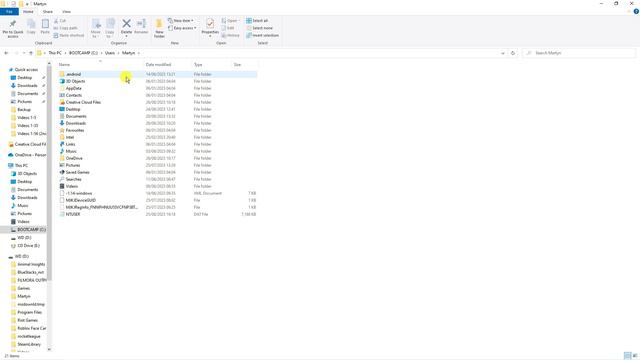Click the navigation pane scrollbar up arrow

(49, 63)
